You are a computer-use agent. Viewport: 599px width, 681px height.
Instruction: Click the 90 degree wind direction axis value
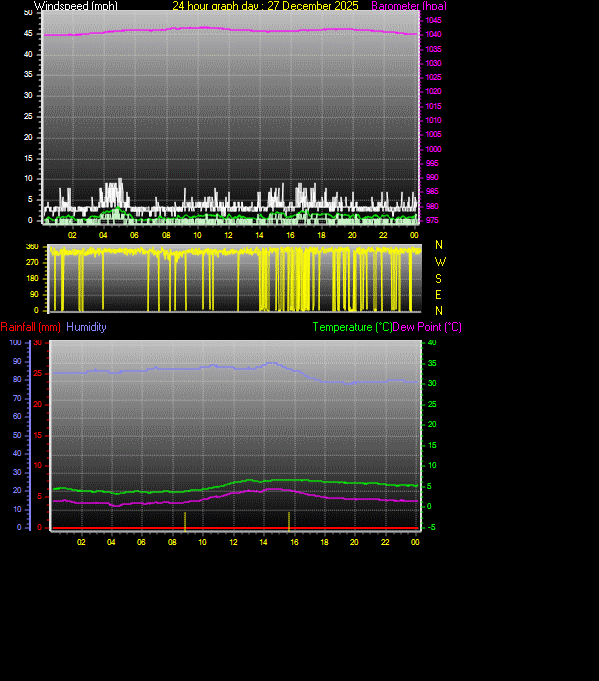(x=34, y=294)
